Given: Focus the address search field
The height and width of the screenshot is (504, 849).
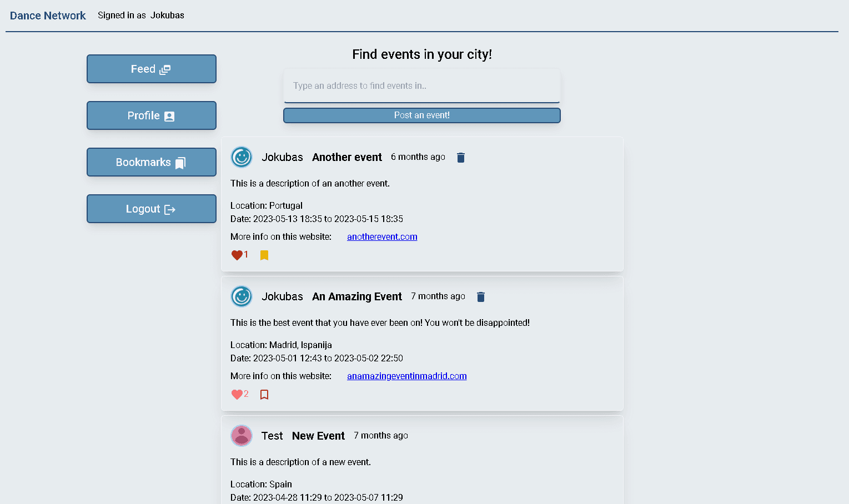Looking at the screenshot, I should coord(421,86).
